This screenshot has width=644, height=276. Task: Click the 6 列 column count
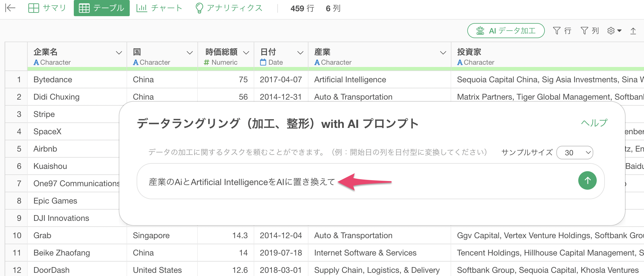(x=333, y=8)
